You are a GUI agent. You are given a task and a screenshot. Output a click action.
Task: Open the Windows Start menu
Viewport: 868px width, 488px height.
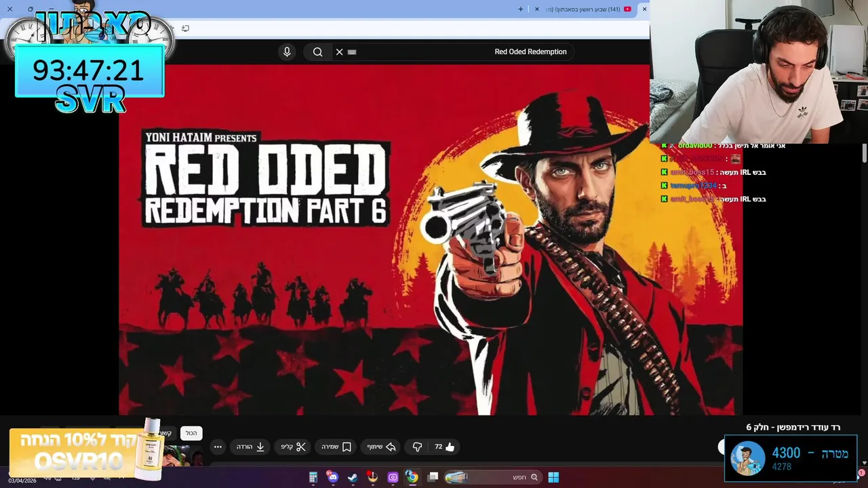click(x=553, y=477)
